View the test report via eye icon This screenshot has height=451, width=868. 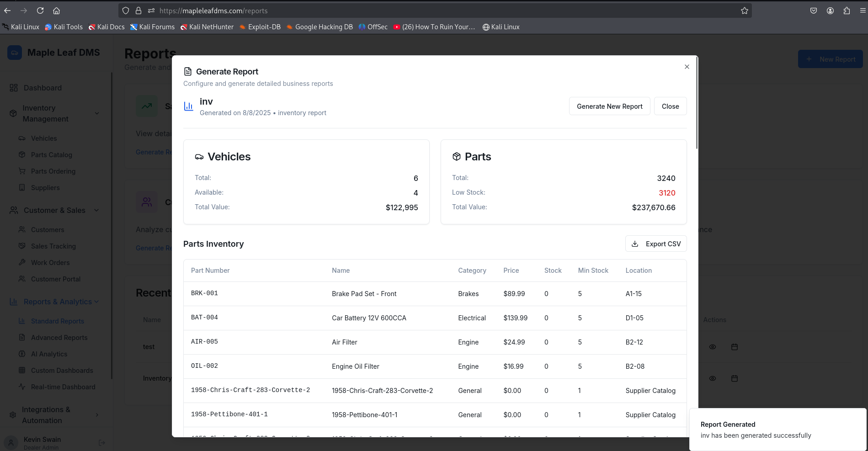point(712,347)
